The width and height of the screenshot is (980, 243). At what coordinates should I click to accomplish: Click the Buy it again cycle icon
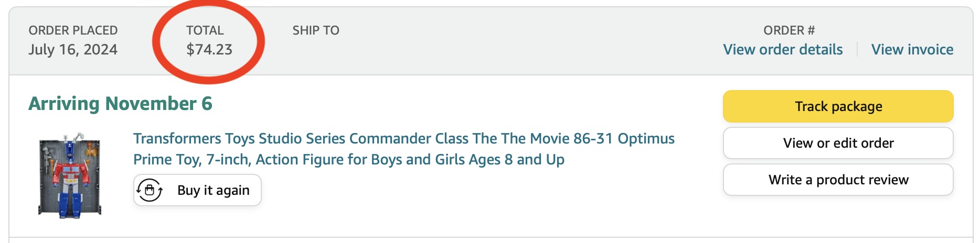(x=150, y=190)
